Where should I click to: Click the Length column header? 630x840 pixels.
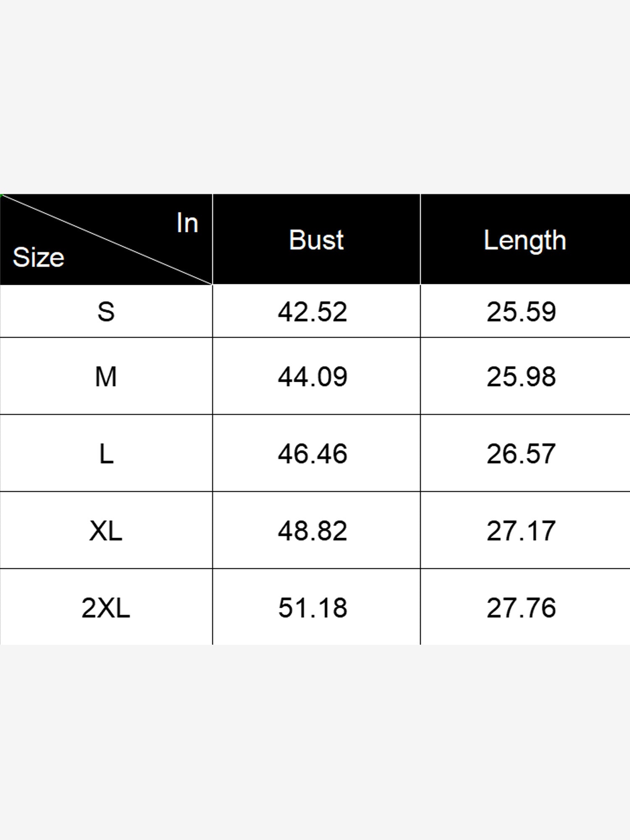point(525,241)
